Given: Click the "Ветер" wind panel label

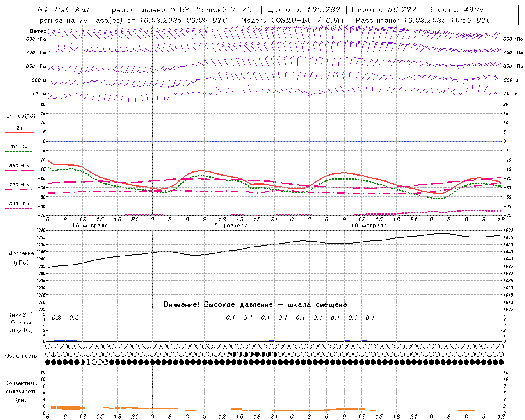Looking at the screenshot, I should 38,31.
